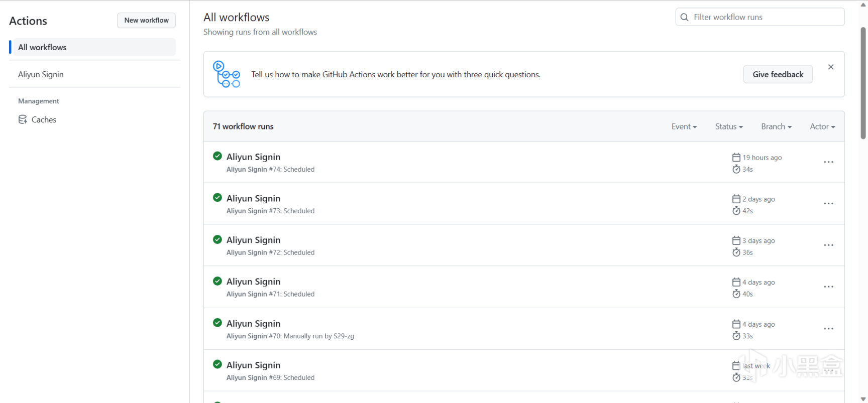The height and width of the screenshot is (403, 868).
Task: Open the Aliyun Signin run #69 title link
Action: [x=254, y=365]
